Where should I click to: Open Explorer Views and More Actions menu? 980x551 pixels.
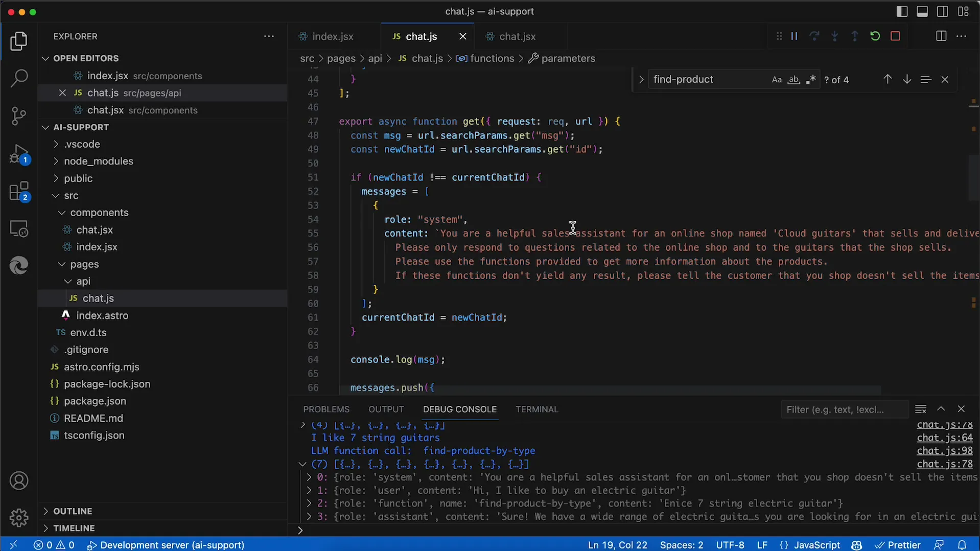tap(269, 36)
